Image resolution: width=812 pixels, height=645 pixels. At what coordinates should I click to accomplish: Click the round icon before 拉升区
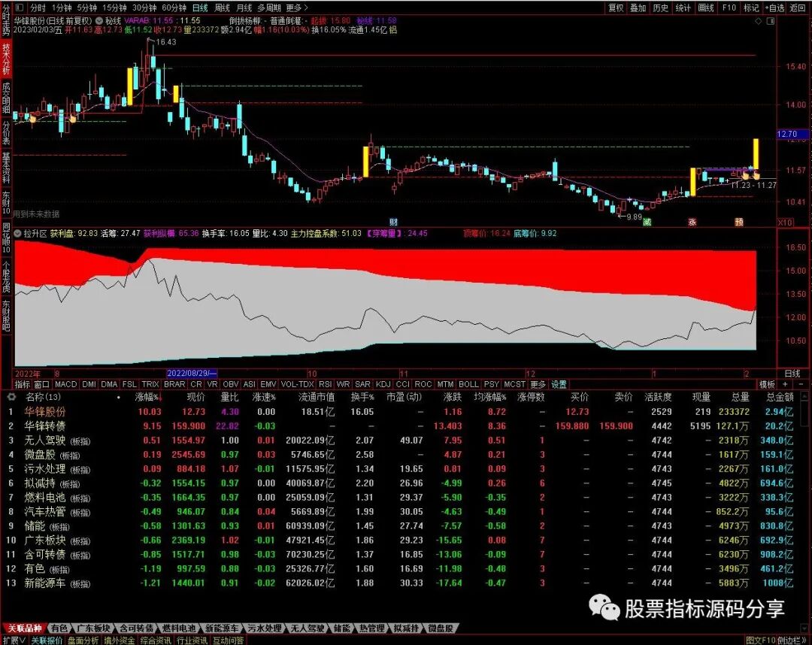click(17, 234)
